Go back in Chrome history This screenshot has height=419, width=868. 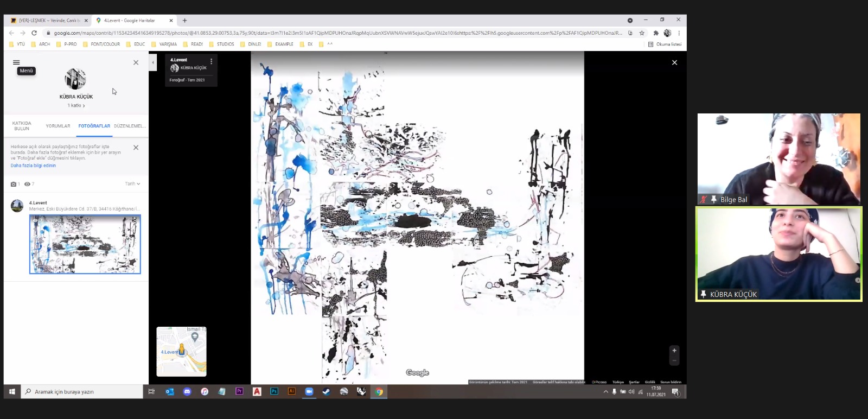(11, 33)
